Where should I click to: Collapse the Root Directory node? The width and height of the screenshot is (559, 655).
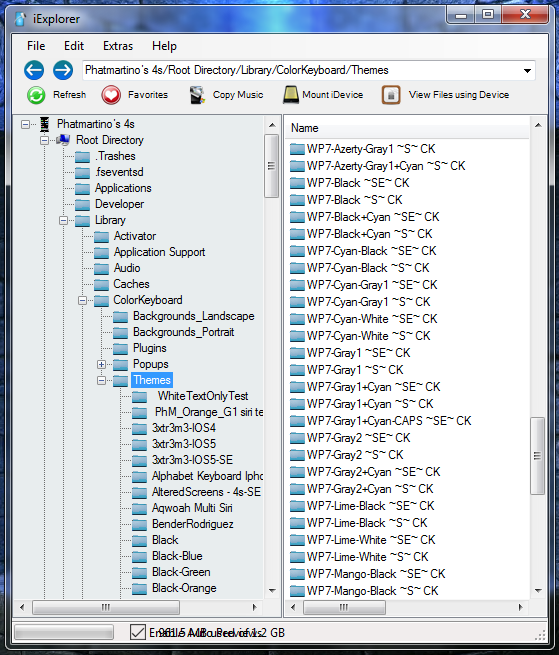click(x=44, y=140)
